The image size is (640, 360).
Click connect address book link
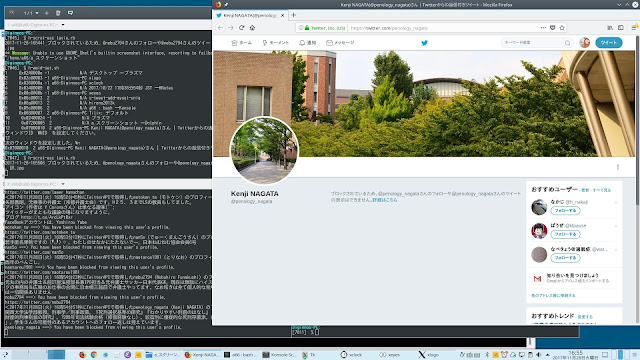pos(553,295)
